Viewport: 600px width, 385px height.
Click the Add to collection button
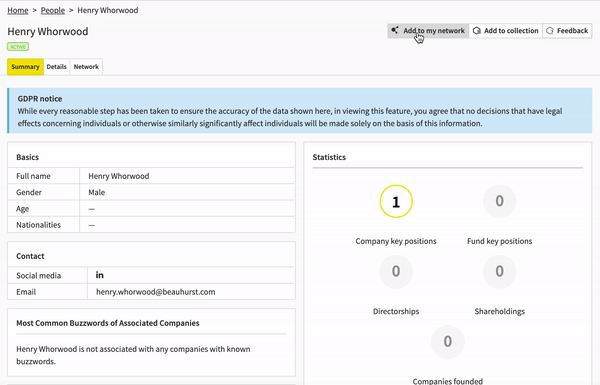(x=506, y=31)
